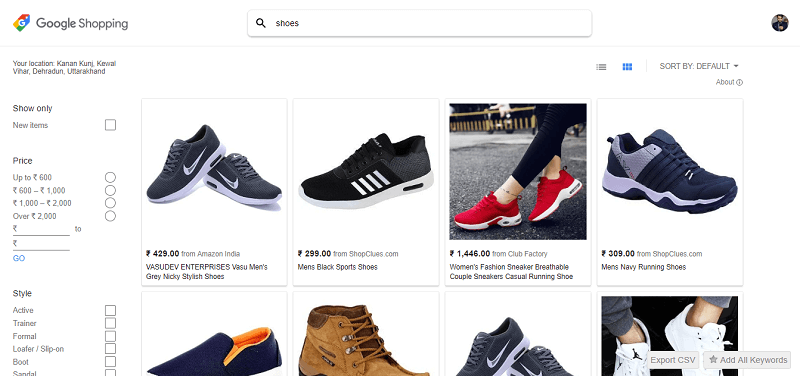Select price Up to ₹ 600
Image resolution: width=800 pixels, height=376 pixels.
tap(110, 178)
